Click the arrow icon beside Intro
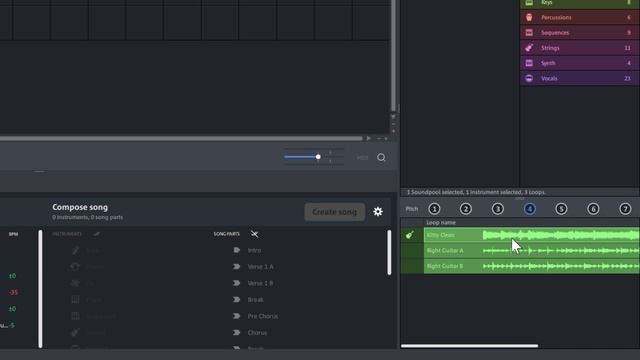Viewport: 640px width, 360px height. (x=236, y=250)
